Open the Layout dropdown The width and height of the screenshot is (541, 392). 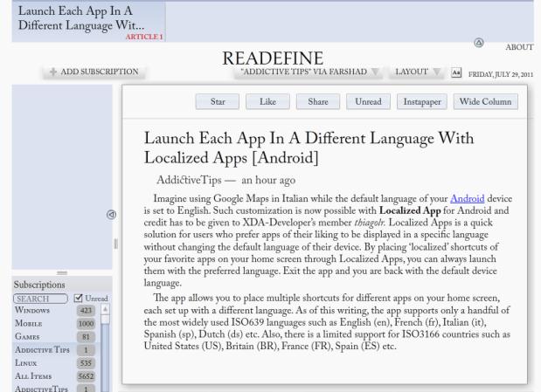tap(416, 72)
